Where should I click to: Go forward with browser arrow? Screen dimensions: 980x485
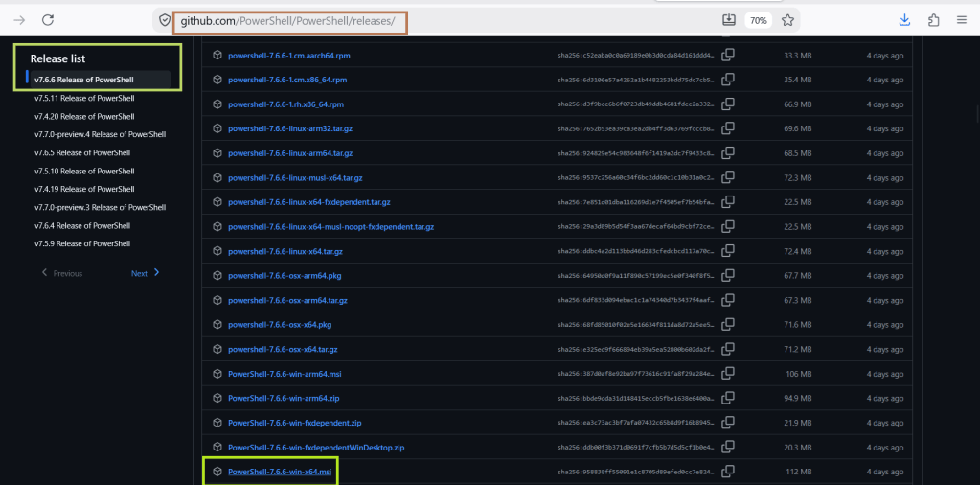pyautogui.click(x=19, y=20)
